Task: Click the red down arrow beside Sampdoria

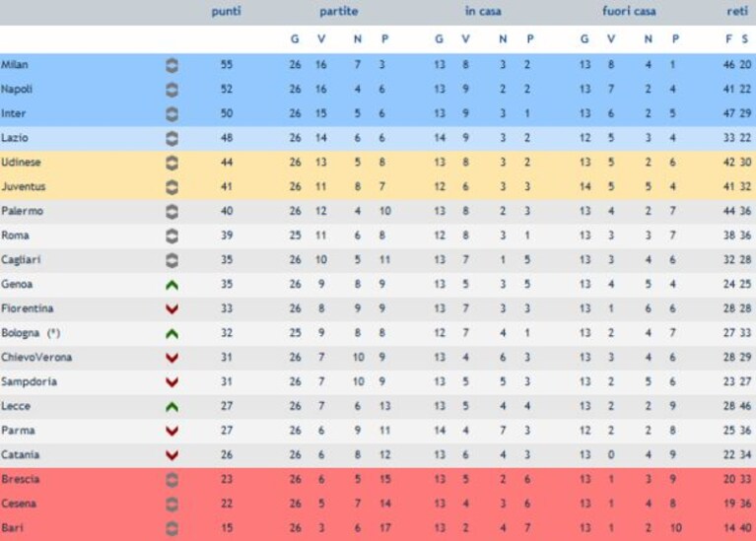Action: (x=172, y=382)
